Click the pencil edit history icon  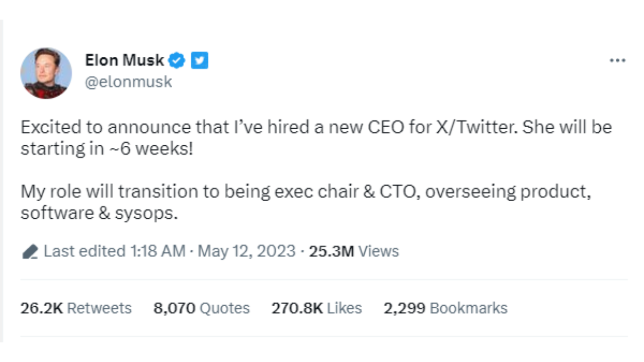tap(30, 251)
